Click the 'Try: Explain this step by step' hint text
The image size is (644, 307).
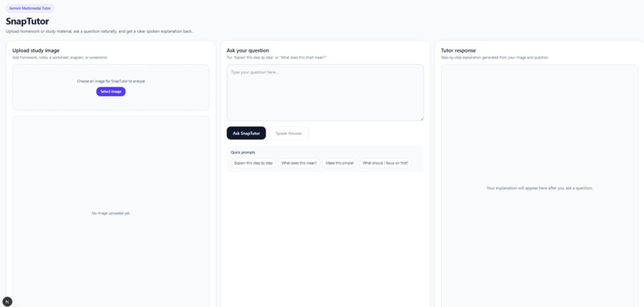276,58
